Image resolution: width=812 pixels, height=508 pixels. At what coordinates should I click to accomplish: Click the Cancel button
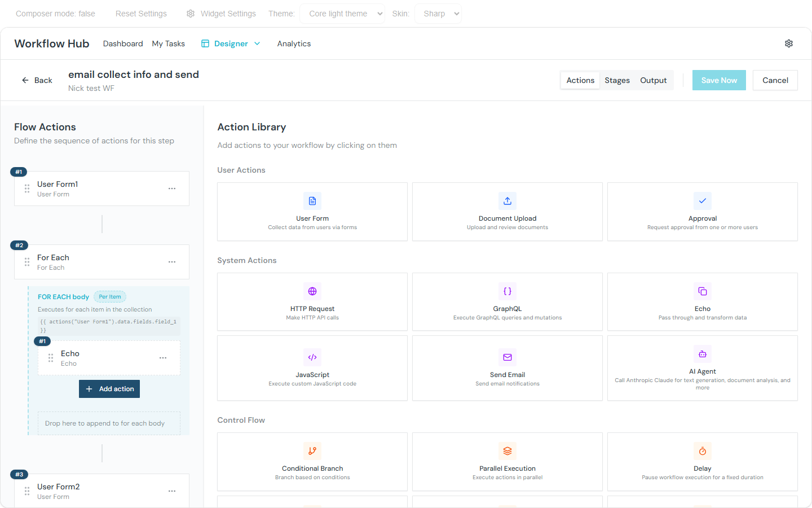pos(775,80)
